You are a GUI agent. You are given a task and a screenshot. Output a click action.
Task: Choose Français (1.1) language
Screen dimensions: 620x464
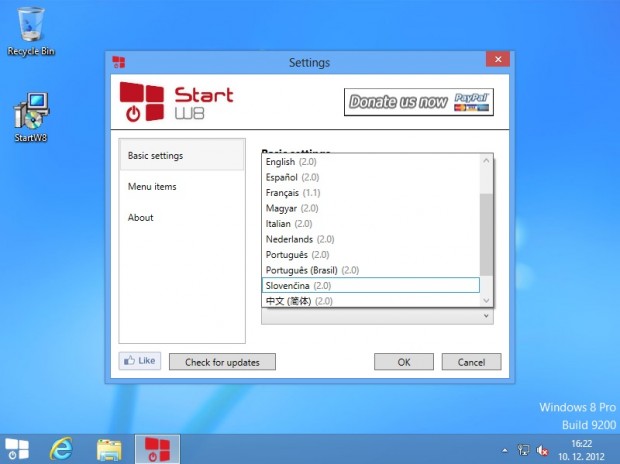point(371,193)
